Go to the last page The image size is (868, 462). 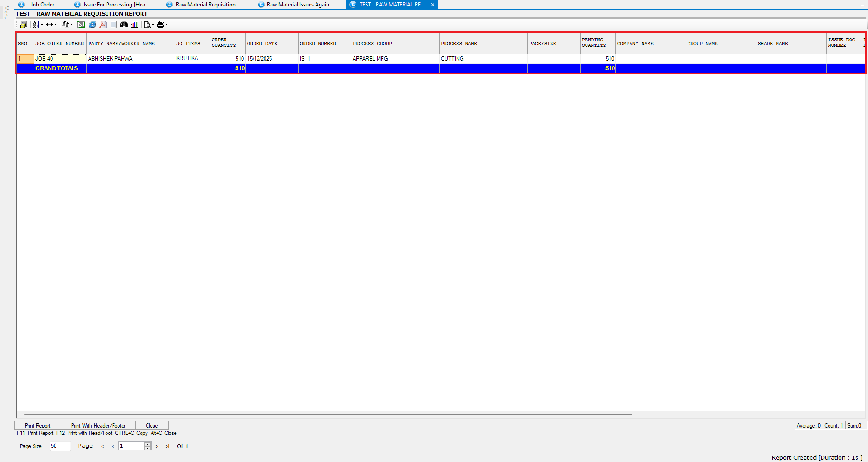pos(167,446)
